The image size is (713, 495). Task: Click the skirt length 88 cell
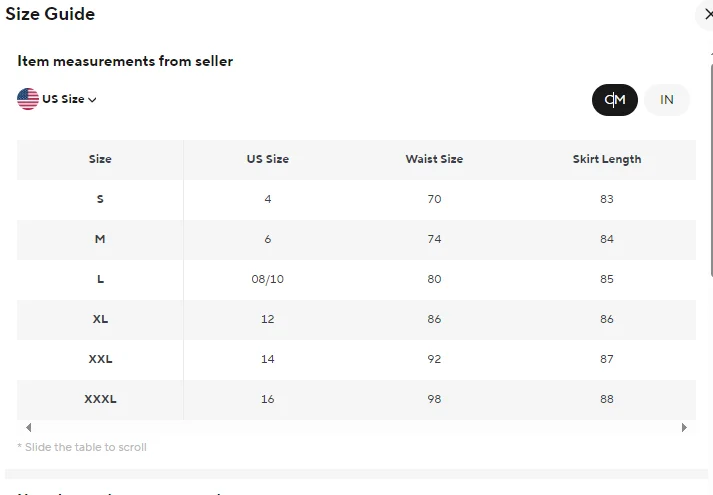[x=607, y=399]
